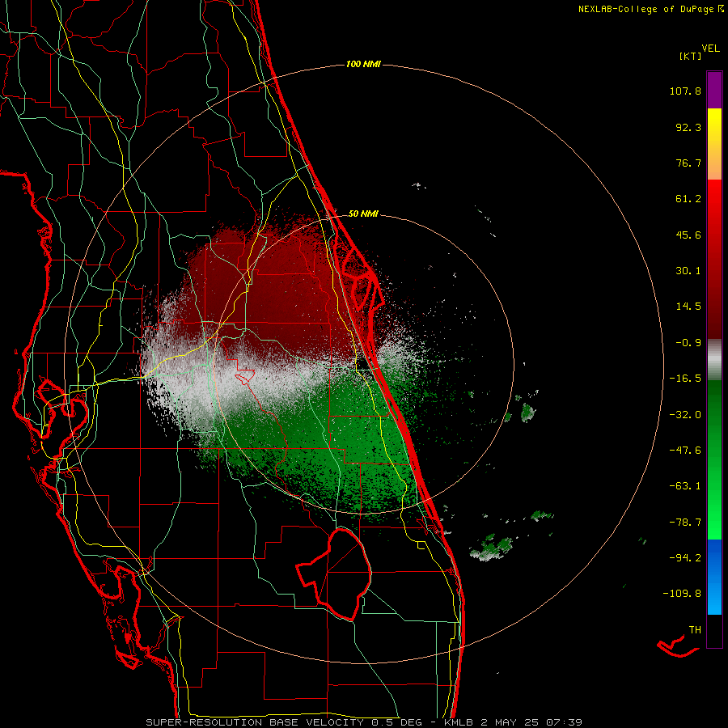Click the 92.3 velocity scale value
Screen dimensions: 728x728
688,127
